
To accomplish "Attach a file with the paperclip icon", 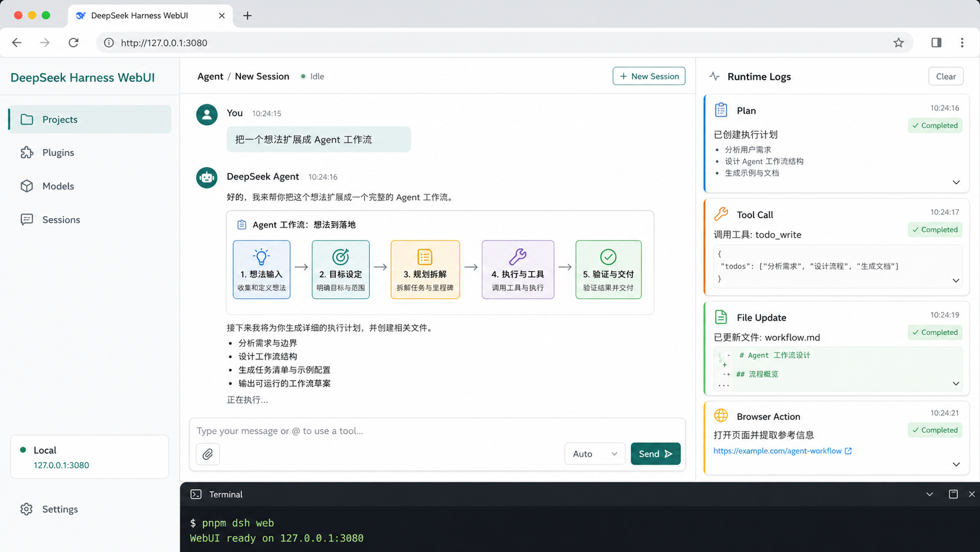I will pos(208,454).
